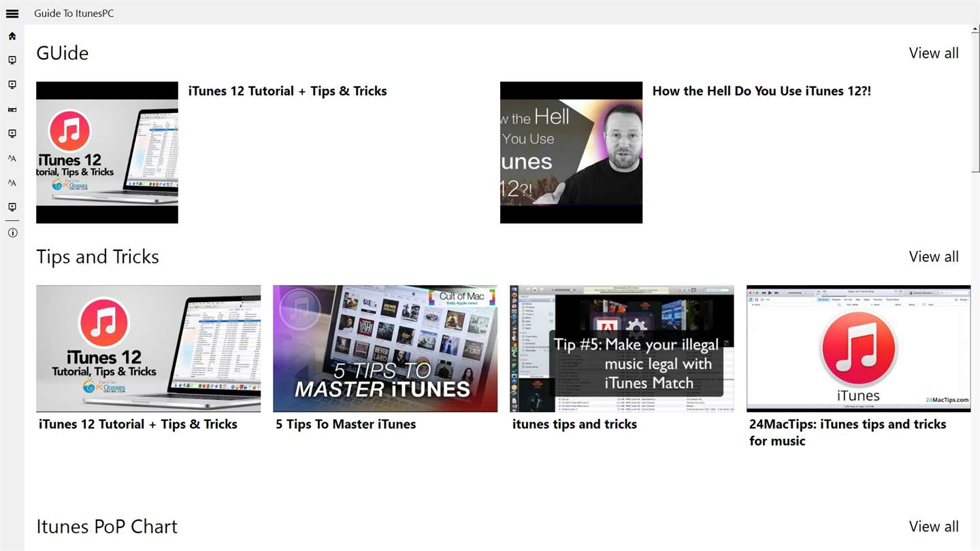This screenshot has width=980, height=551.
Task: Click the 'GUide' section heading
Action: [x=63, y=53]
